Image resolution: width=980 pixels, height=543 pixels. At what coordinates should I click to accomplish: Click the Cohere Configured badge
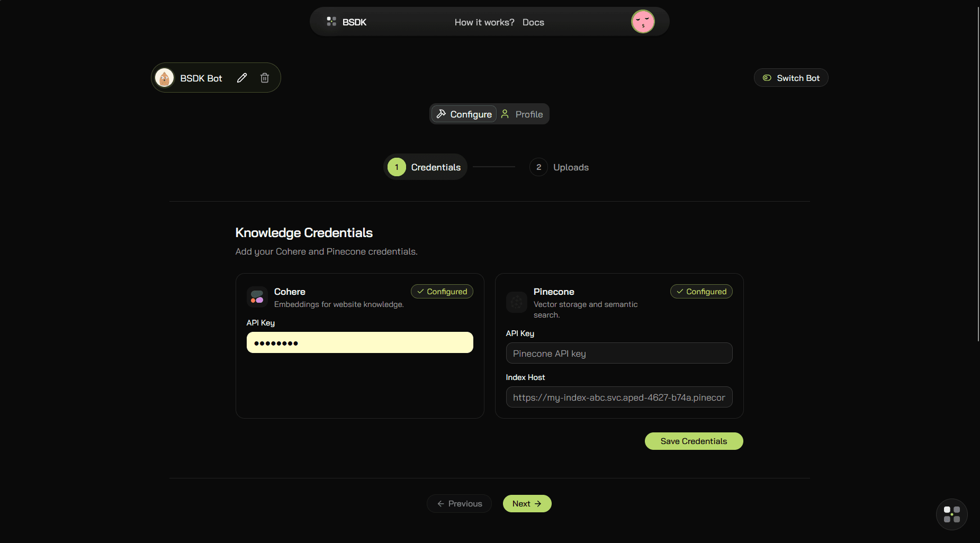click(442, 292)
